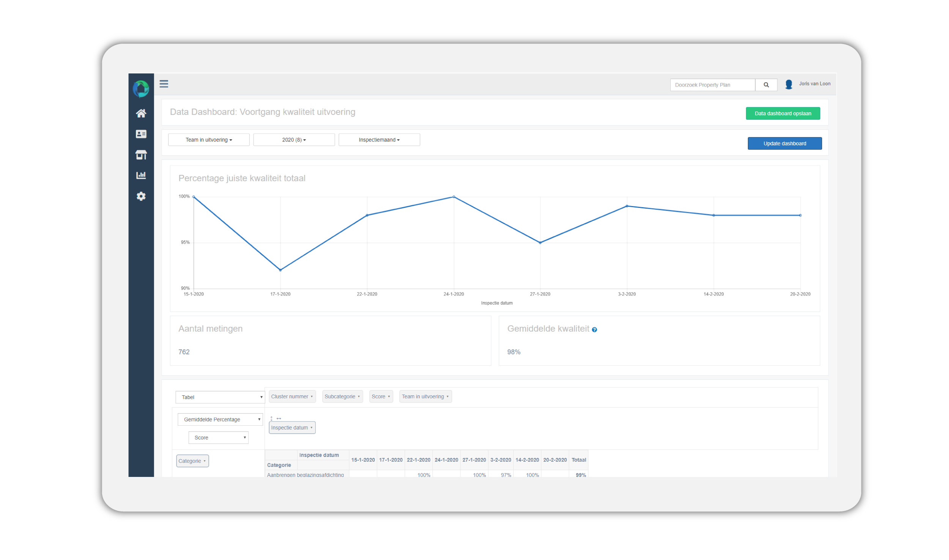Viewport: 949px width, 560px height.
Task: Focus the Doorzoek Property Plan search field
Action: click(x=713, y=85)
